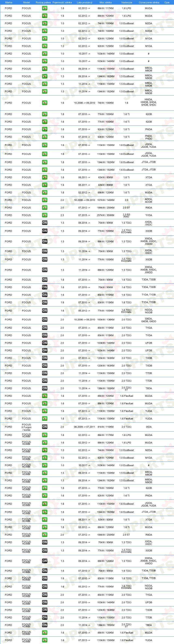Click diesel ON icon in 11.2014 88kW / 120KM row

tap(45, 270)
